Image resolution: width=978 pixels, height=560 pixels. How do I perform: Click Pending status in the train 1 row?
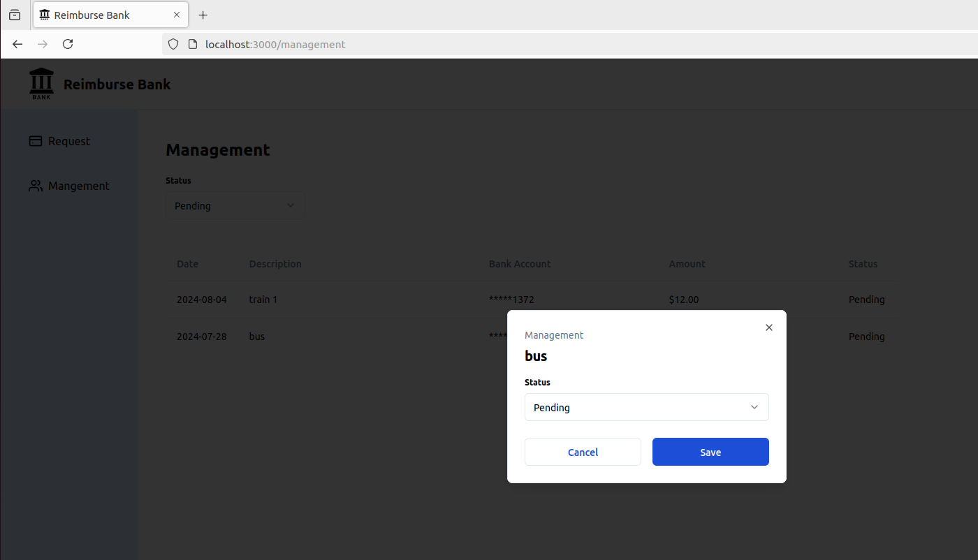tap(867, 300)
